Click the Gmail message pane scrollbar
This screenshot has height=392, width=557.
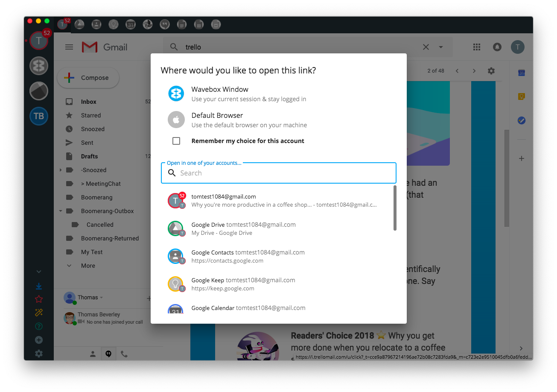click(x=507, y=178)
